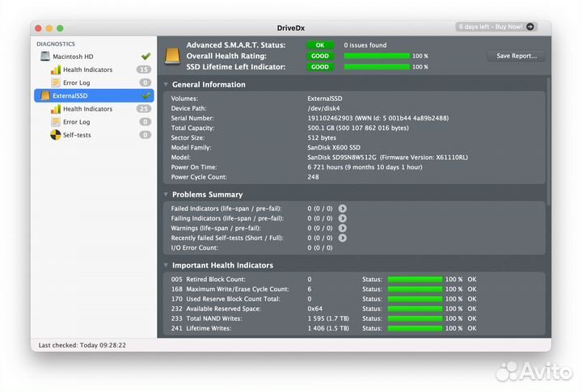Click arrow next to Warnings count

click(342, 228)
